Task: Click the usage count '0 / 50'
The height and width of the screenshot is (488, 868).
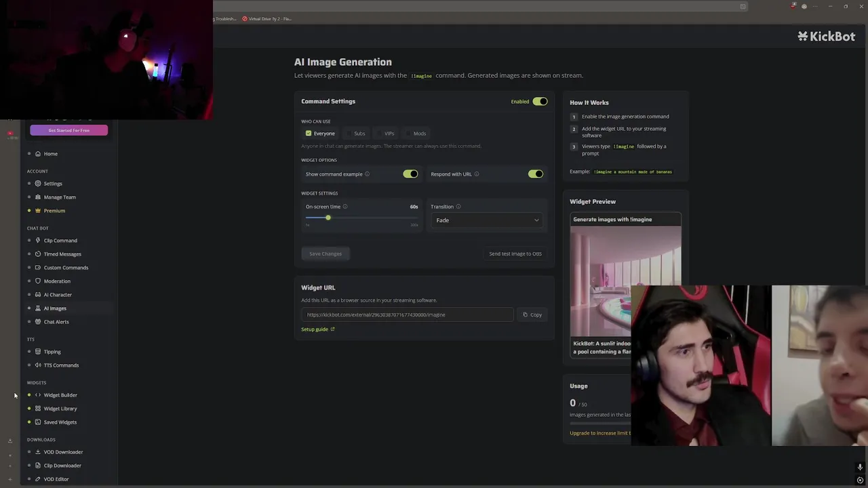Action: coord(578,403)
